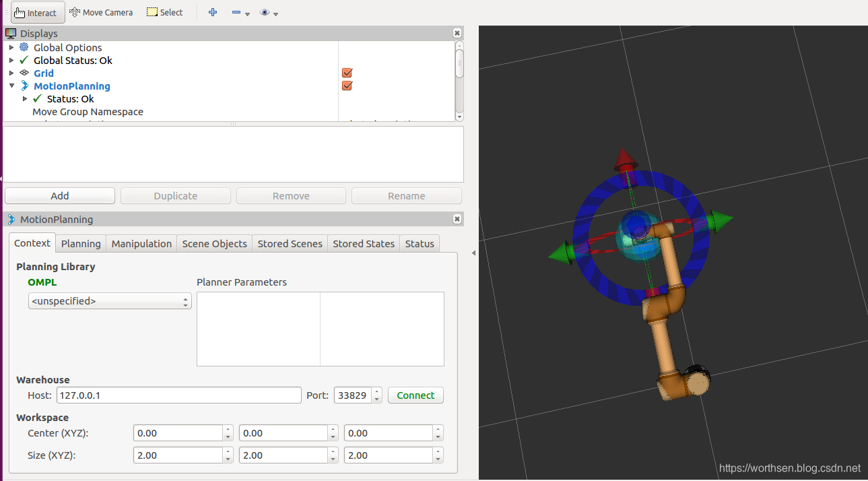Screen dimensions: 868x481
Task: Increase the Port value with up arrow
Action: pyautogui.click(x=377, y=391)
